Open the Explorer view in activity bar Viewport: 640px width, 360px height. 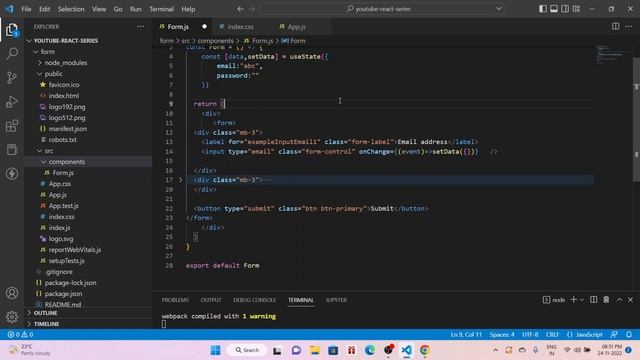[x=12, y=30]
